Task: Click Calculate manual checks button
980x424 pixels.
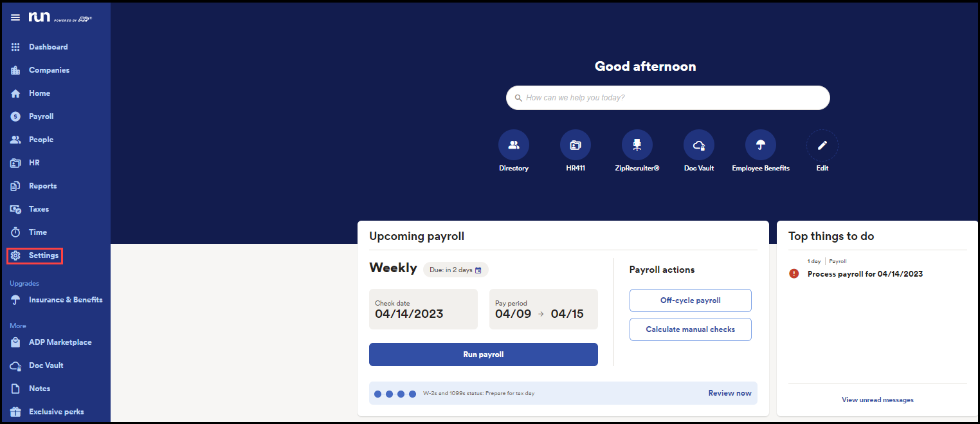Action: pyautogui.click(x=690, y=329)
